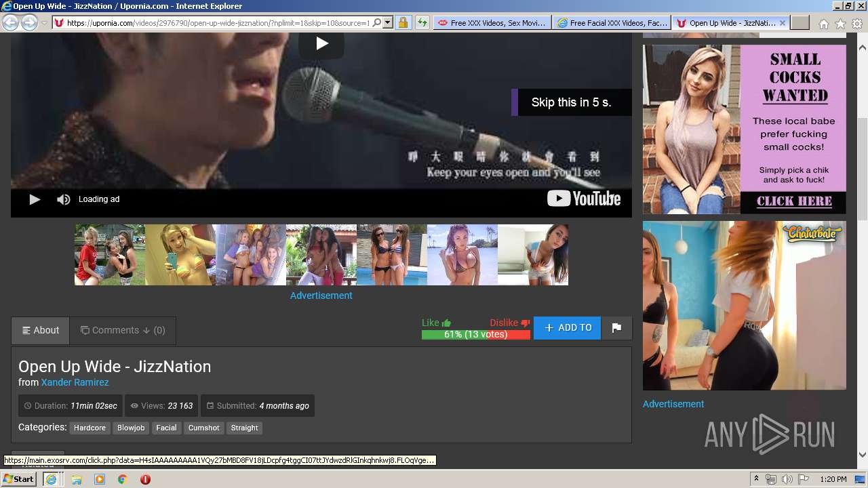The height and width of the screenshot is (488, 868).
Task: Open the Comments (0) tab
Action: coord(123,330)
